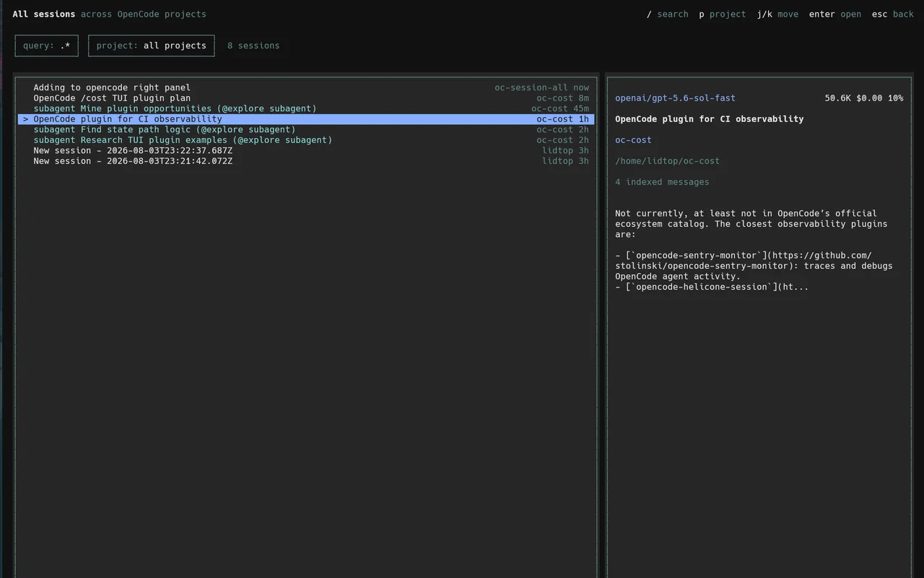924x578 pixels.
Task: Click the '8 sessions' count label
Action: coord(253,46)
